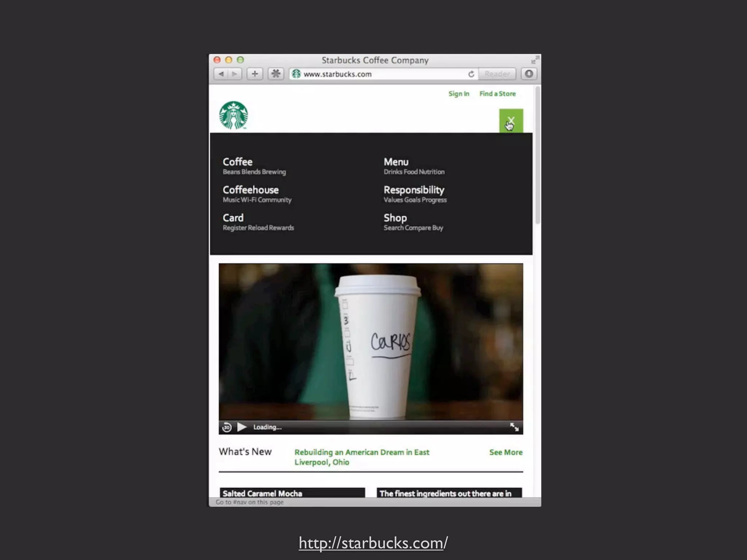The height and width of the screenshot is (560, 747).
Task: Select Menu in the navigation panel
Action: coord(396,162)
